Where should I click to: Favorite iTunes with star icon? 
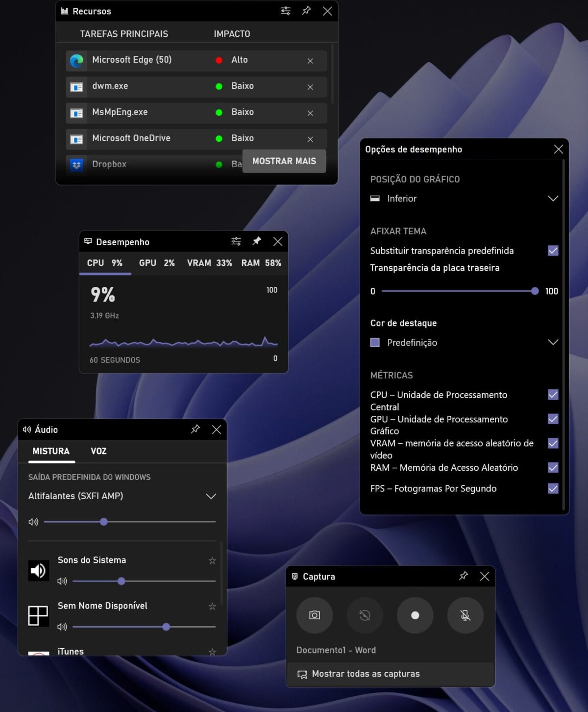click(x=212, y=652)
